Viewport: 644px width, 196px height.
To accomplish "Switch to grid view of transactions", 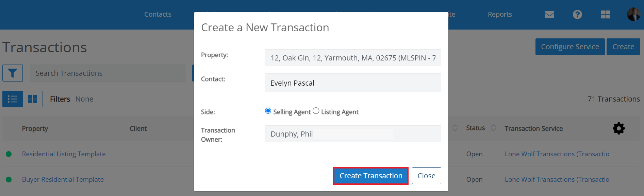I will 33,99.
